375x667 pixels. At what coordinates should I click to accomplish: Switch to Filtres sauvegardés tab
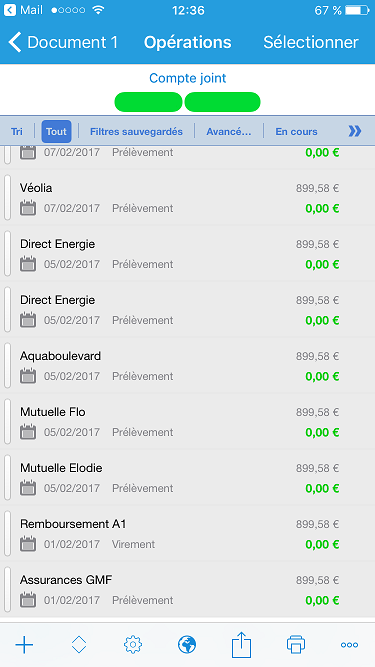[x=136, y=131]
